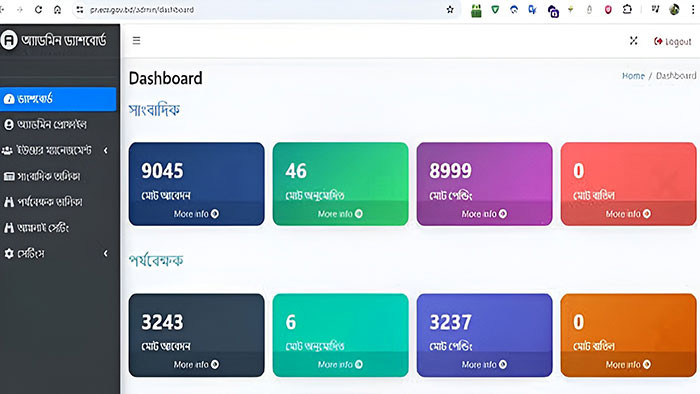Click the পর্যবেক্ষক section heading
The image size is (700, 394).
pos(156,260)
